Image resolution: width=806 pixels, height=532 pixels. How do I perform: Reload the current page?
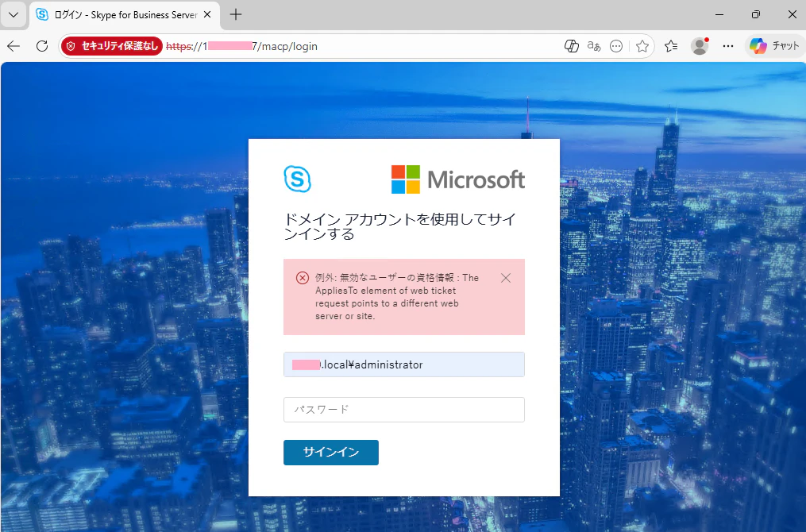click(42, 46)
